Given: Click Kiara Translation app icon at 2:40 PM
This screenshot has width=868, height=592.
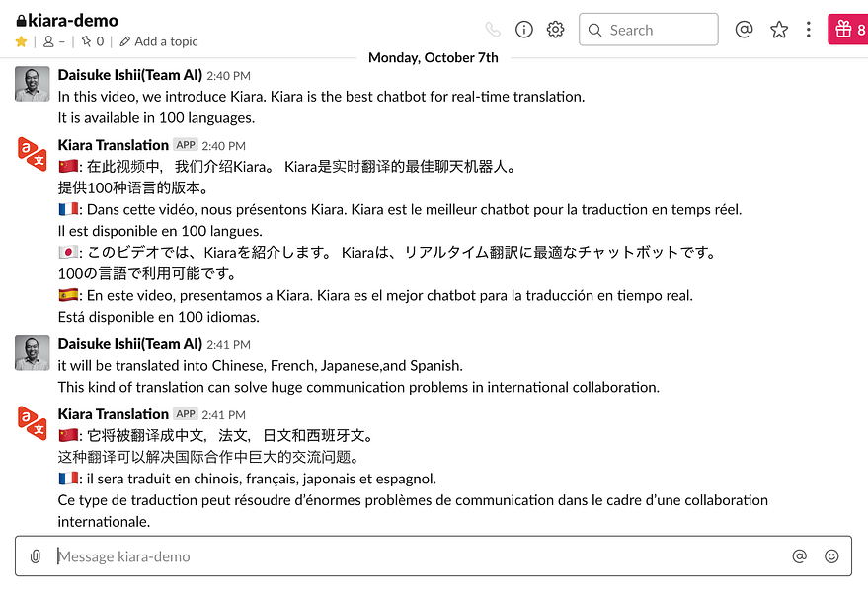Looking at the screenshot, I should pyautogui.click(x=33, y=154).
